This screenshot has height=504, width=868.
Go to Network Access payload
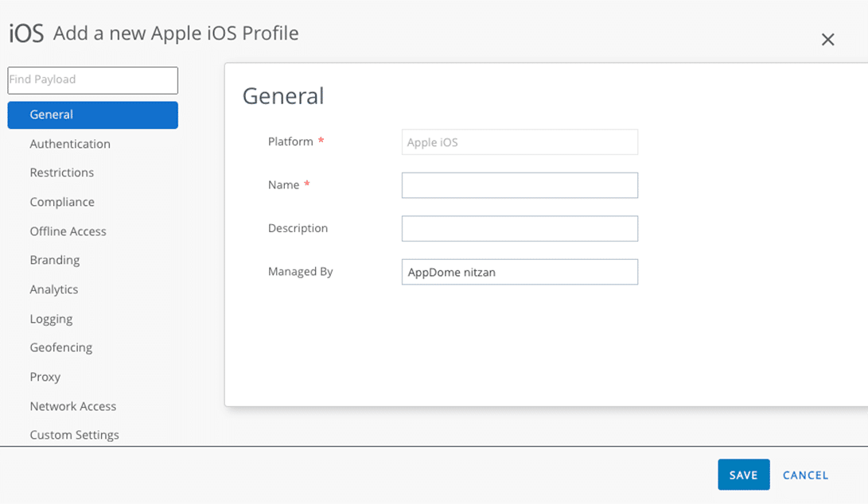pyautogui.click(x=73, y=406)
